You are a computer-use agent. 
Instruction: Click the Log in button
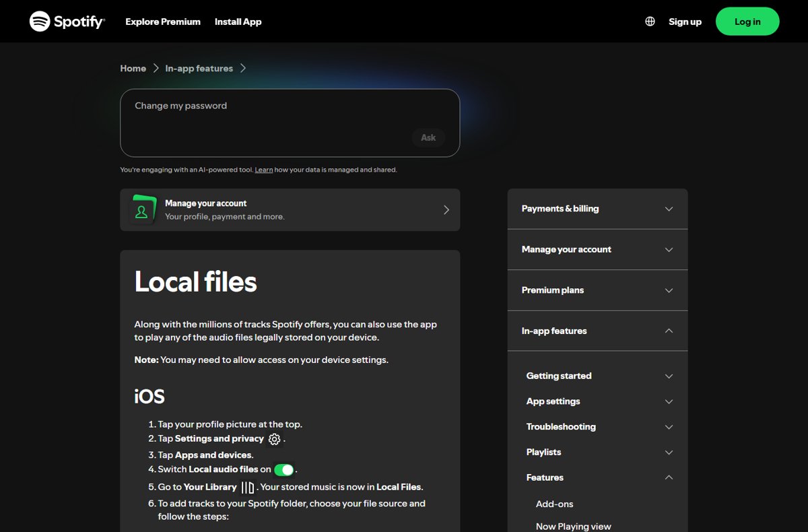click(x=747, y=22)
